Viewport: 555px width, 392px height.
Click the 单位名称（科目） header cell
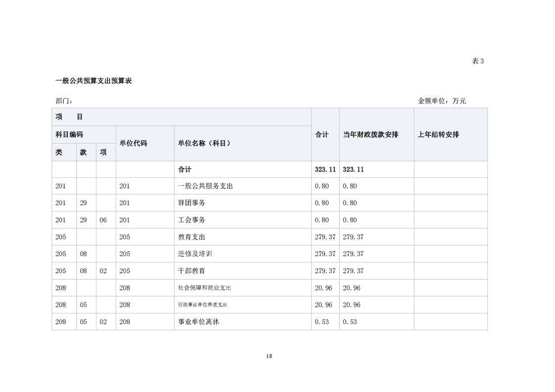click(x=243, y=143)
